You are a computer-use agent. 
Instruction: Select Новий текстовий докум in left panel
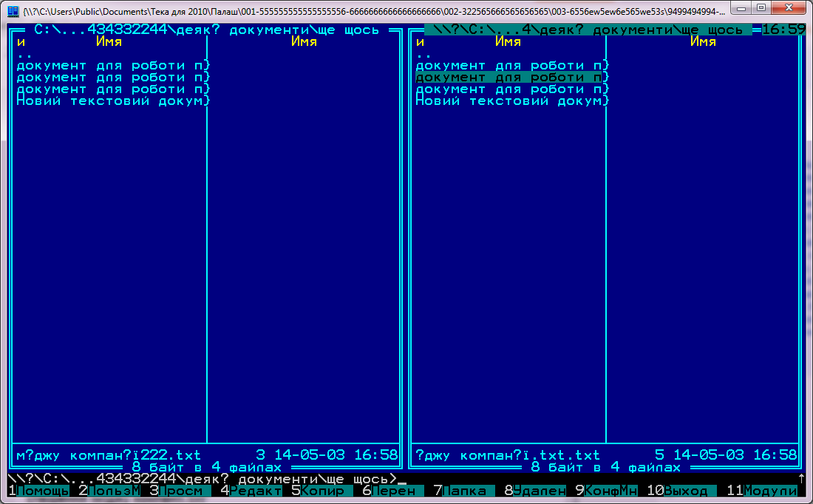pos(111,101)
